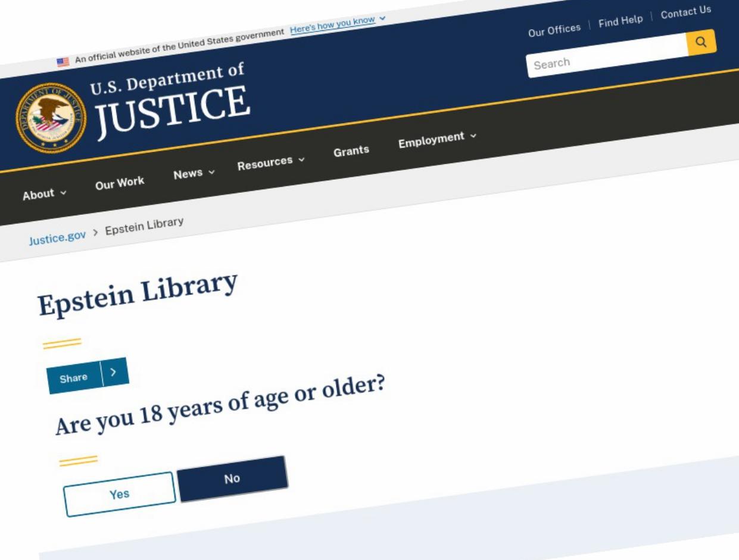Open the Our Offices link
Screen dimensions: 739x560
click(554, 30)
